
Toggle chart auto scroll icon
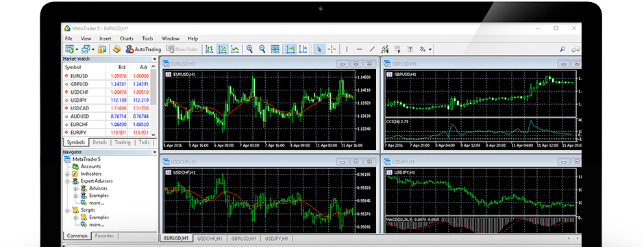tap(290, 49)
